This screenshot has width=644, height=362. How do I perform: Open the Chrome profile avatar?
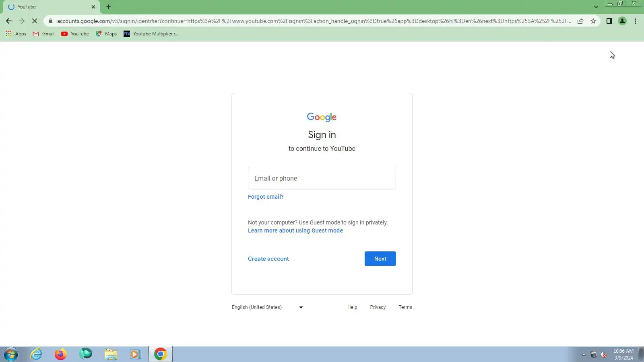pyautogui.click(x=622, y=21)
